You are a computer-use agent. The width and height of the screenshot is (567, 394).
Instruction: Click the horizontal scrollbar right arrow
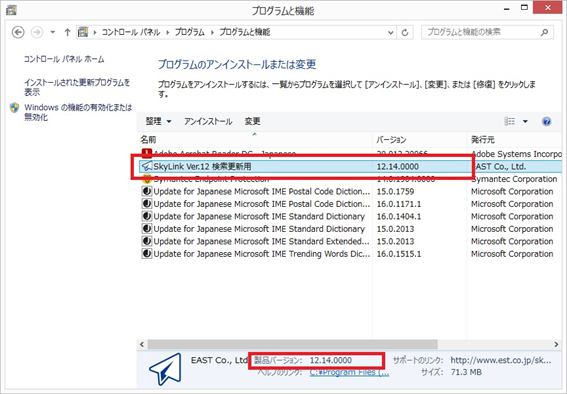556,344
